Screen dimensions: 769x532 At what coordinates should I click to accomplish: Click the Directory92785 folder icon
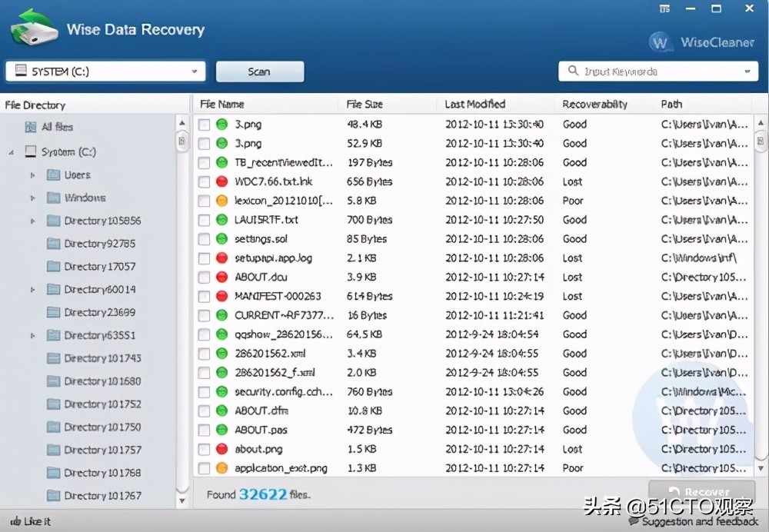coord(54,243)
